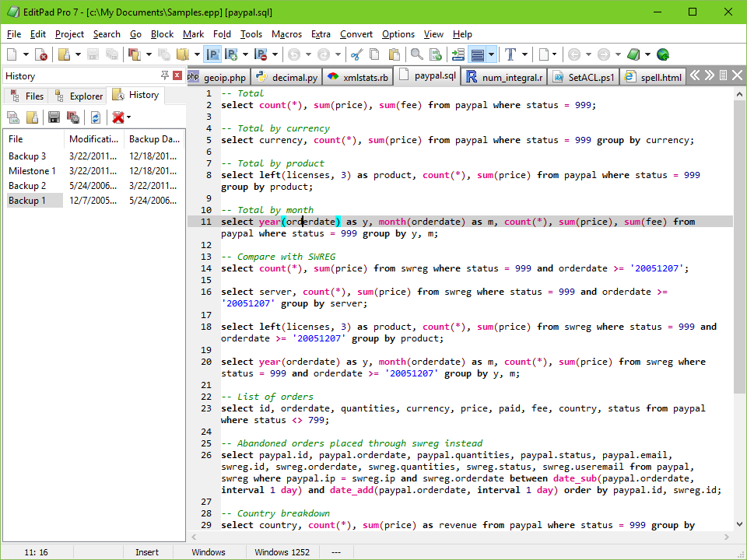Select the Backup 2 history row

(x=93, y=186)
